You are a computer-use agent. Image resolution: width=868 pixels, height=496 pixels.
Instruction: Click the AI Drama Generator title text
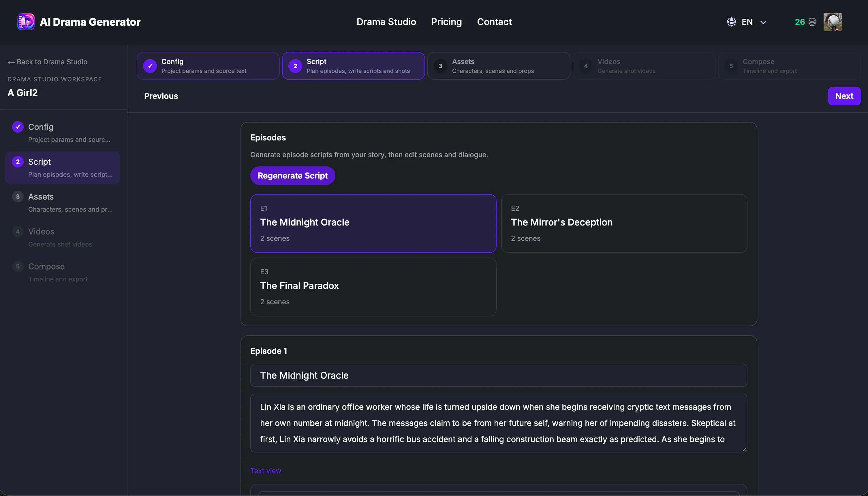pos(90,22)
